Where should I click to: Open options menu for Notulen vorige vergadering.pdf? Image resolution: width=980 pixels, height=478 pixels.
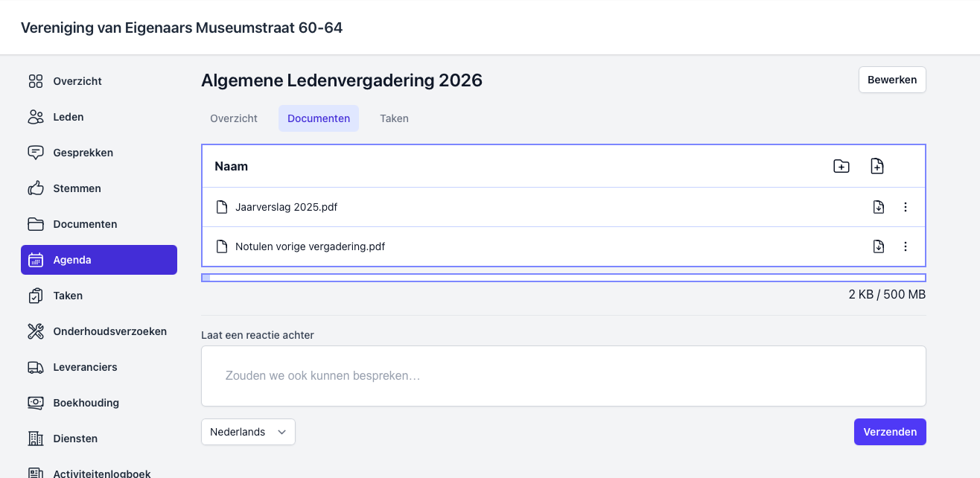pos(906,246)
